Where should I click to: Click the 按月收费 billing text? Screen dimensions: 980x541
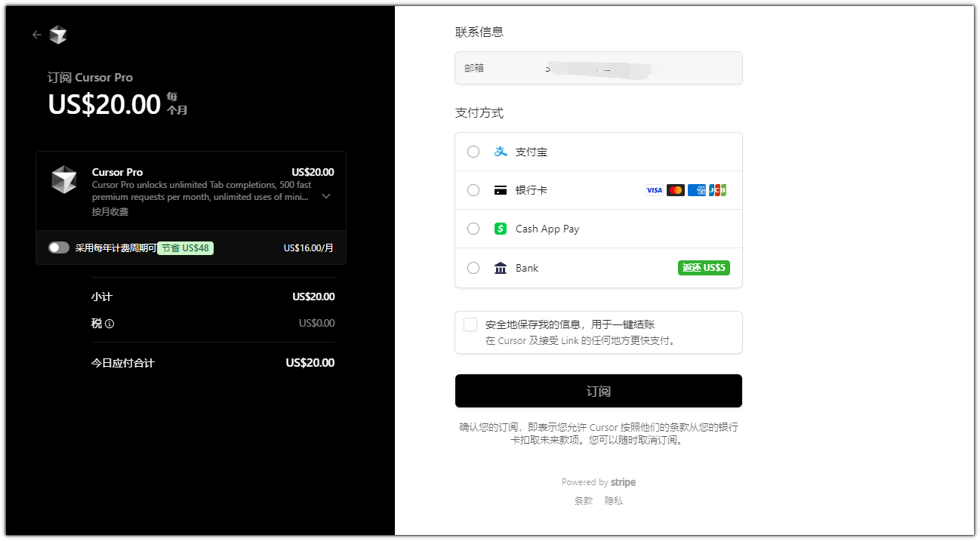click(x=110, y=212)
